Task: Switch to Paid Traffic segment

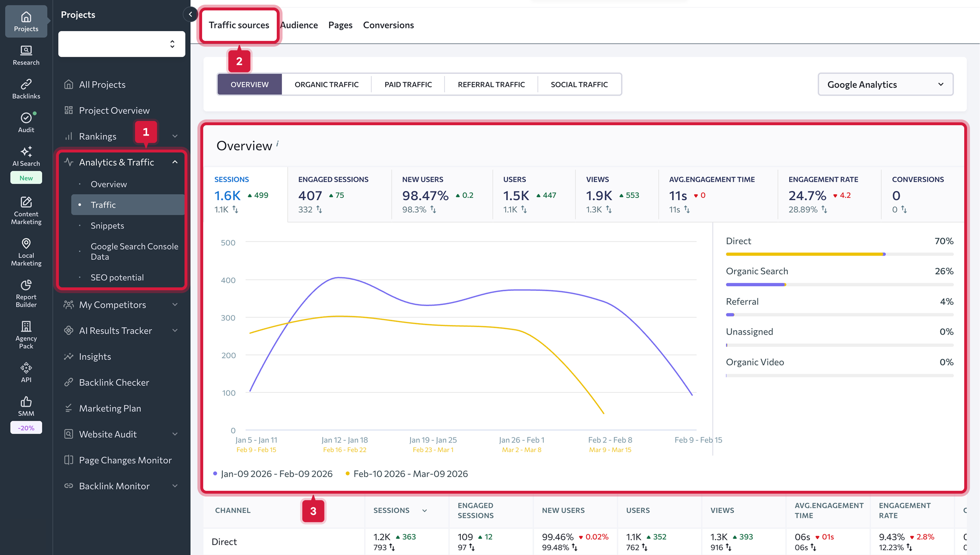Action: (408, 84)
